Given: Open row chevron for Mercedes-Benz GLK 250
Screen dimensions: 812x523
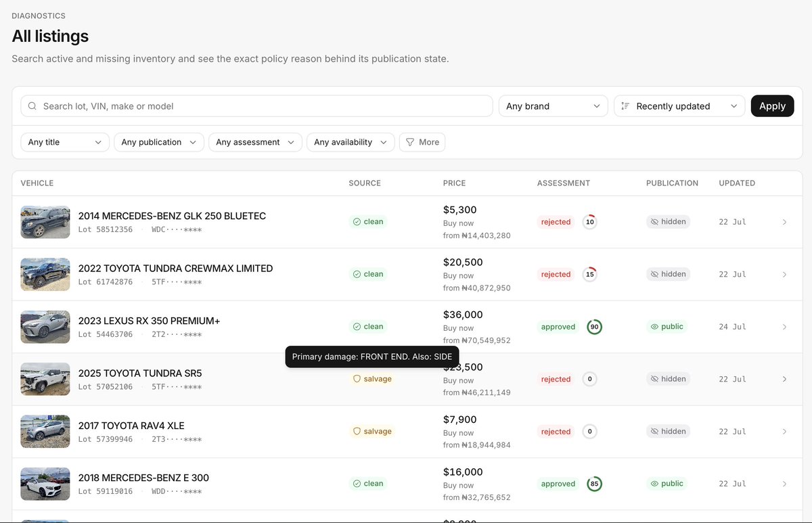Looking at the screenshot, I should pyautogui.click(x=784, y=222).
